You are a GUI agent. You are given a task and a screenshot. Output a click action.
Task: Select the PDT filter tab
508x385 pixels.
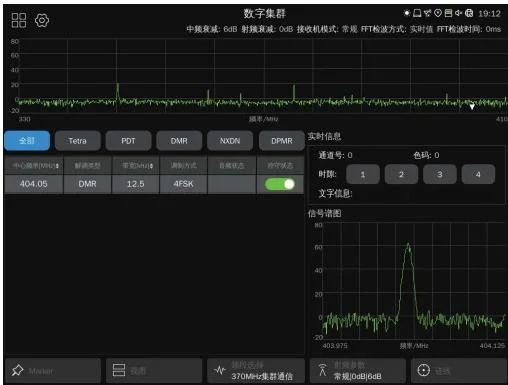tap(128, 141)
